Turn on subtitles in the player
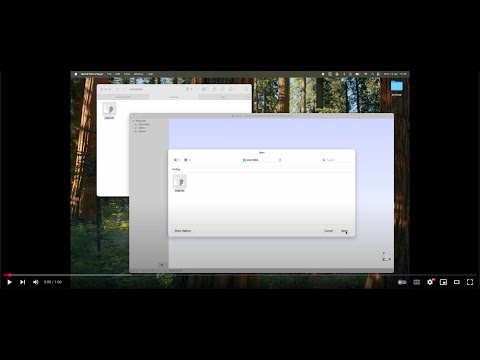This screenshot has height=360, width=480. click(x=417, y=282)
